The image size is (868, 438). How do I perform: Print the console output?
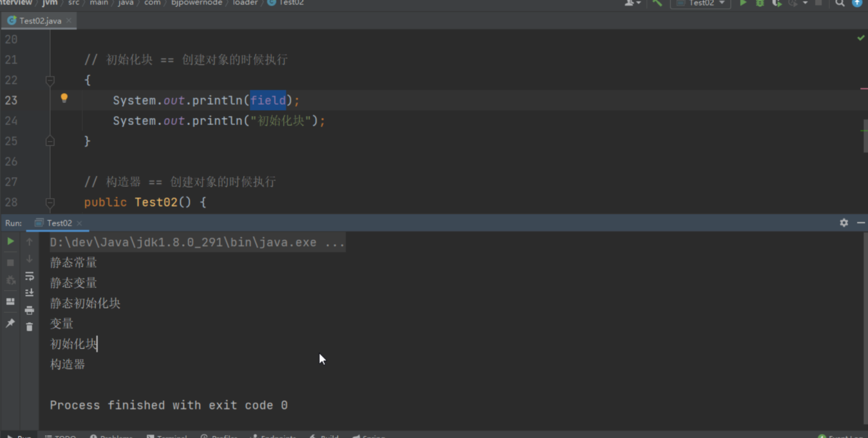click(x=30, y=310)
